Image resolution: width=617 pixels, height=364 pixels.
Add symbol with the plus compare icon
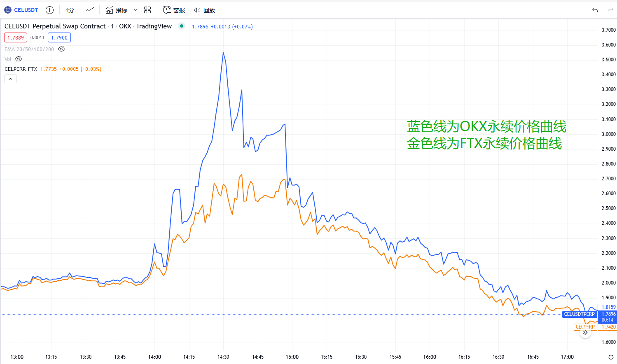click(x=49, y=10)
